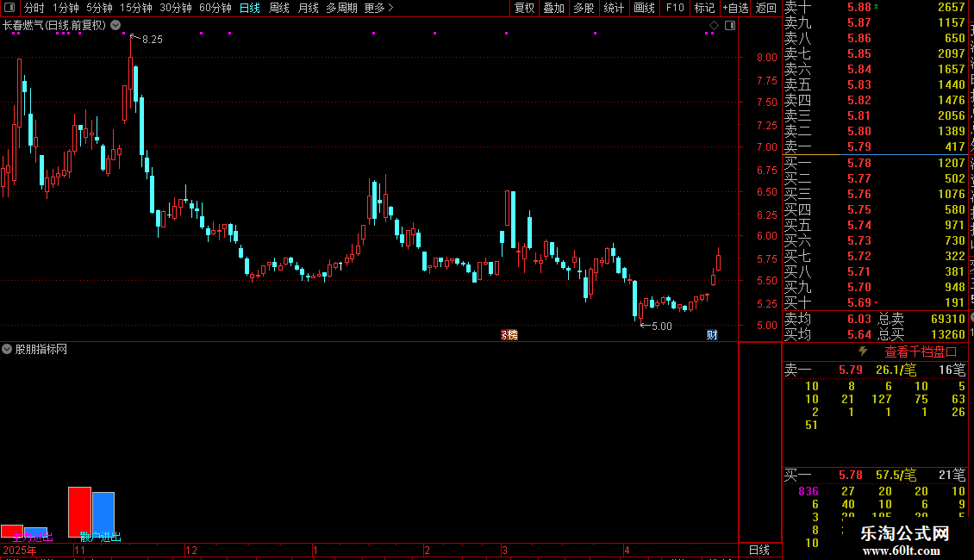Click the 叠加 overlay button
This screenshot has width=974, height=560.
coord(554,8)
